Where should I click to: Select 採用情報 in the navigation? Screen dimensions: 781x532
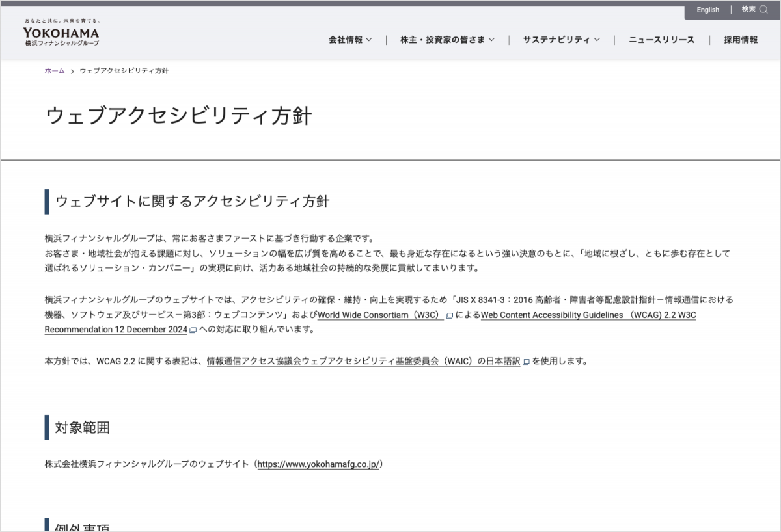pos(739,40)
